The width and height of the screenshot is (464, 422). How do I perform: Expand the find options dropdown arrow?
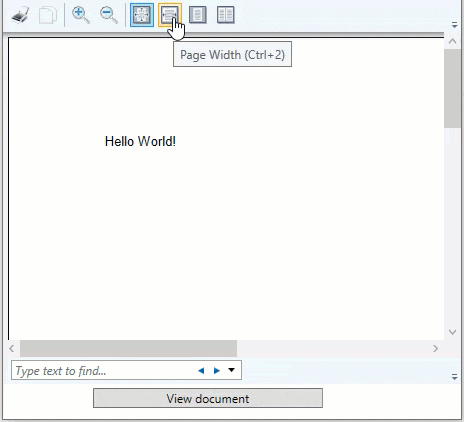pos(231,370)
